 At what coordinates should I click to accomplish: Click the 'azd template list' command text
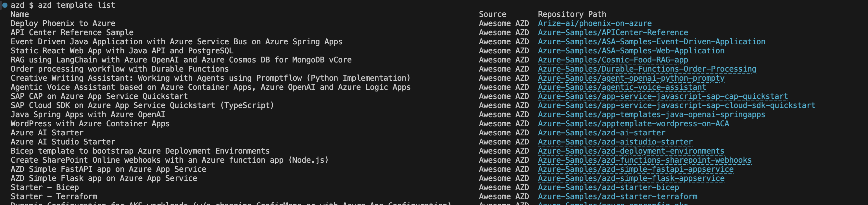pyautogui.click(x=77, y=5)
